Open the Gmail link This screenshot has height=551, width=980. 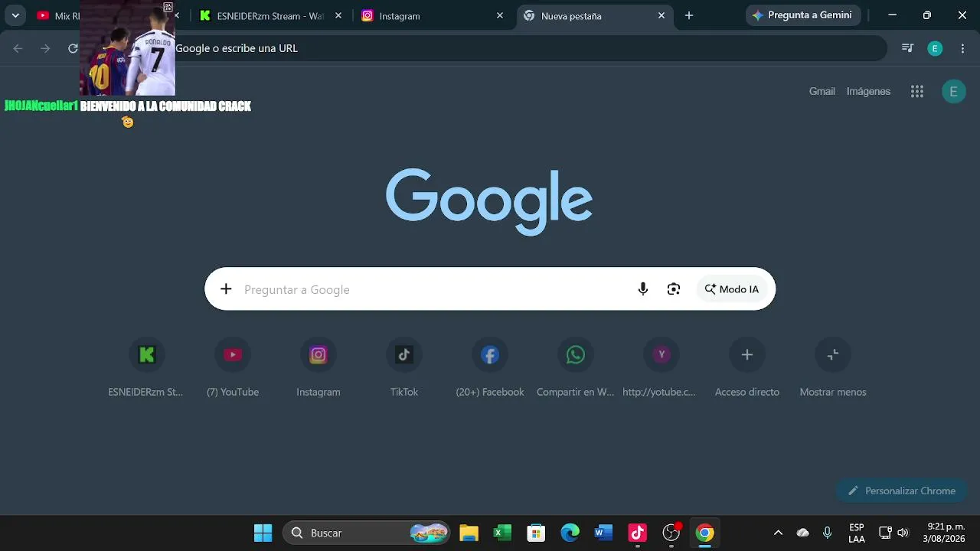pyautogui.click(x=822, y=91)
